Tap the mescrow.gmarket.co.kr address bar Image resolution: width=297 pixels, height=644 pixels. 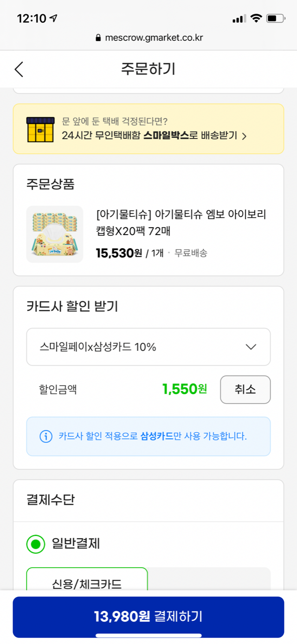[x=148, y=38]
